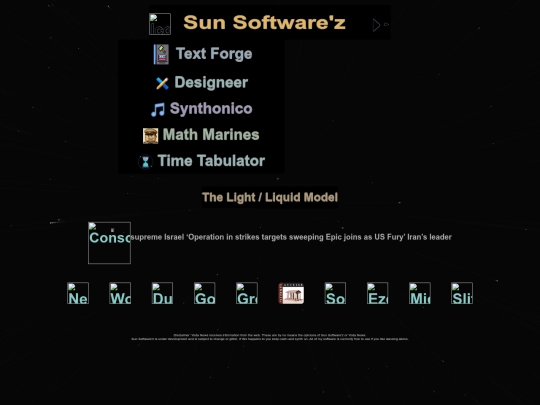Open the Sun Software'z heading
The image size is (540, 405).
click(x=264, y=23)
